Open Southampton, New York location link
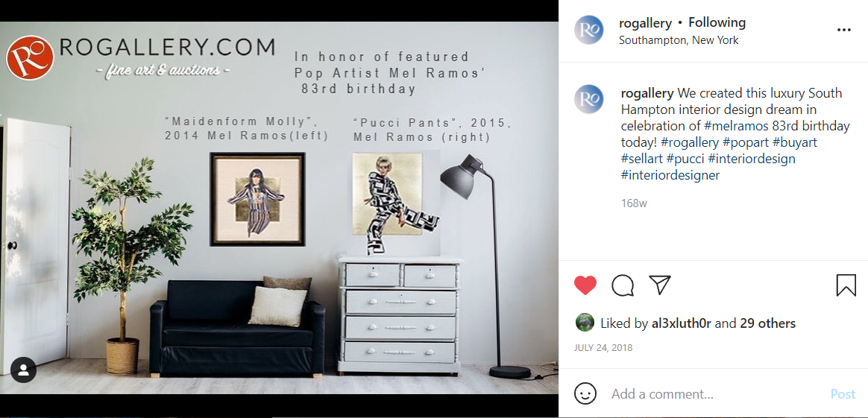This screenshot has height=418, width=868. [679, 40]
